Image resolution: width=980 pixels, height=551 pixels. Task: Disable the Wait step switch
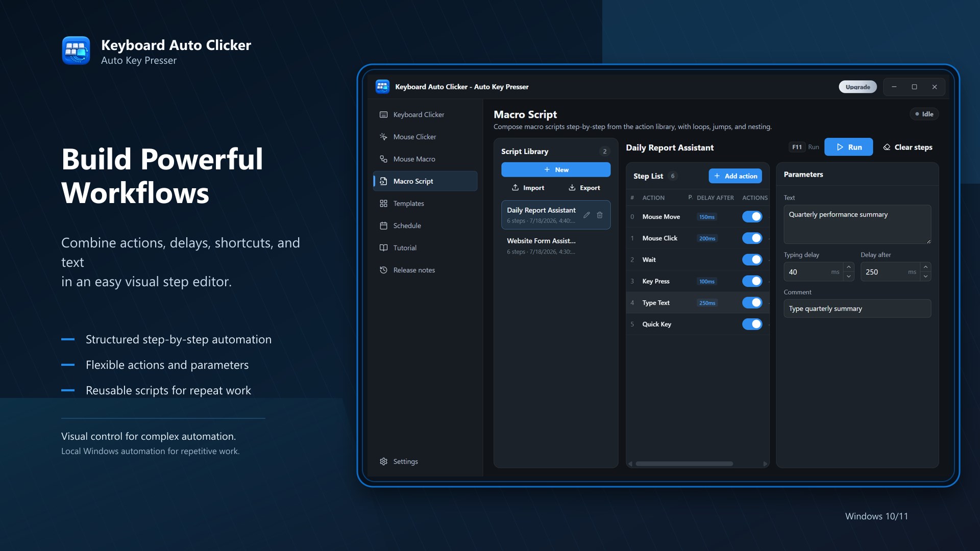pyautogui.click(x=752, y=260)
